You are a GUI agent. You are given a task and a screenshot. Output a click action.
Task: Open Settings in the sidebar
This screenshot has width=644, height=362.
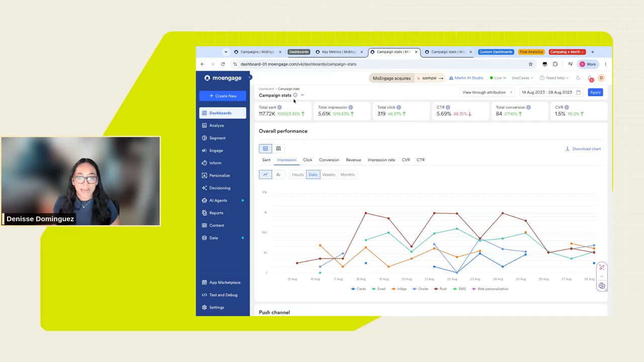(x=216, y=307)
